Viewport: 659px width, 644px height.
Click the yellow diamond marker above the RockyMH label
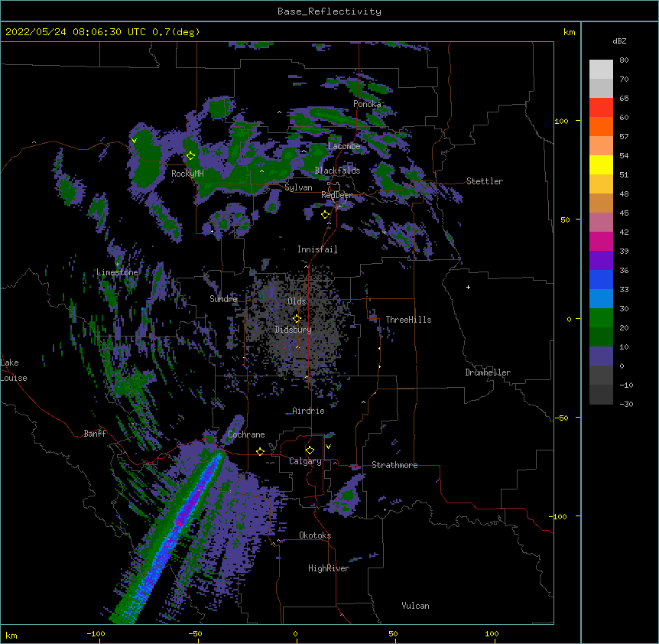click(191, 156)
